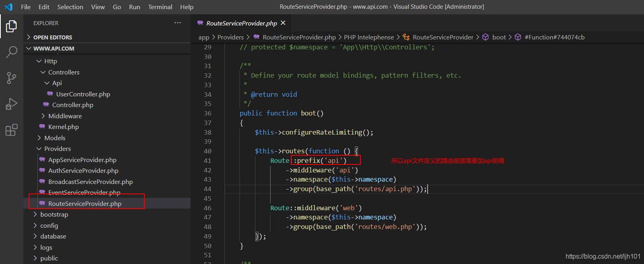
Task: Close the RouteServiceProvider.php tab
Action: pyautogui.click(x=283, y=23)
